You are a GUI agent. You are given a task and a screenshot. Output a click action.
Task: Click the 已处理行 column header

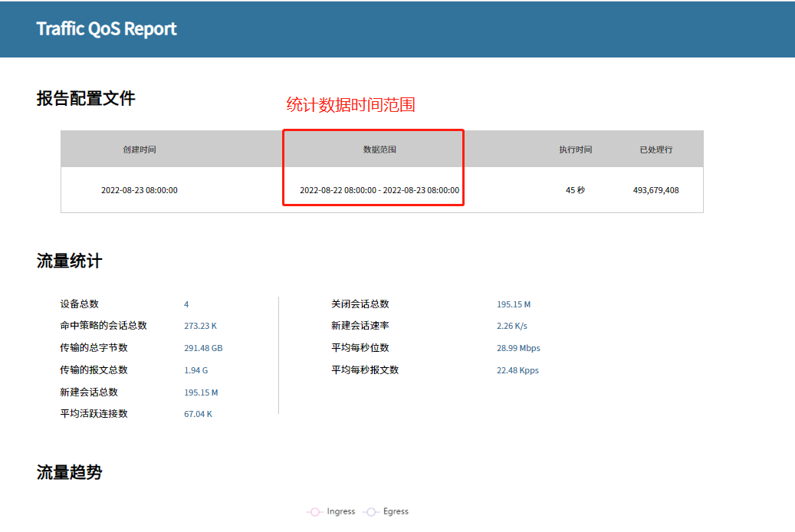pyautogui.click(x=656, y=149)
